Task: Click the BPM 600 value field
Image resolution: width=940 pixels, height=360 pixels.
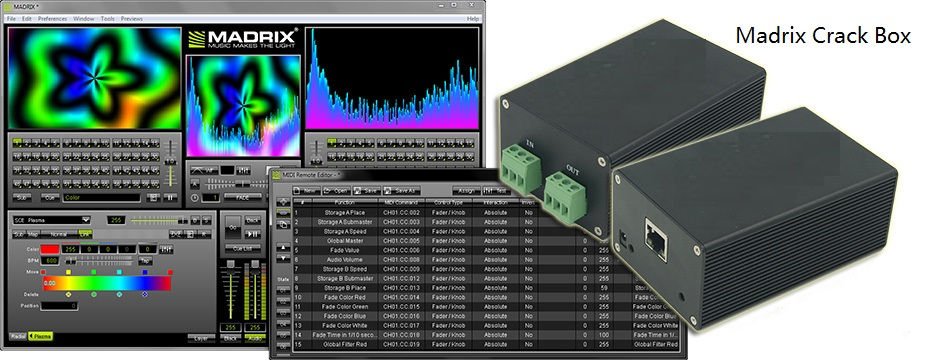Action: [x=50, y=261]
